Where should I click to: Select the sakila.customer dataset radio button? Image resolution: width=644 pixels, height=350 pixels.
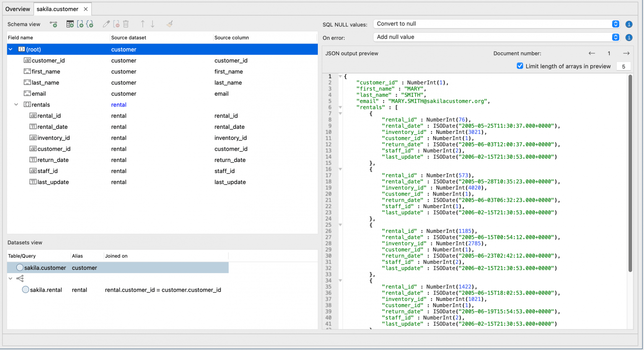coord(20,268)
